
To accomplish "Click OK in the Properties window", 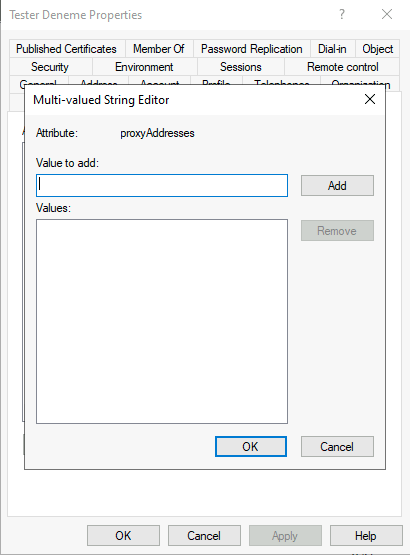I will pos(123,536).
